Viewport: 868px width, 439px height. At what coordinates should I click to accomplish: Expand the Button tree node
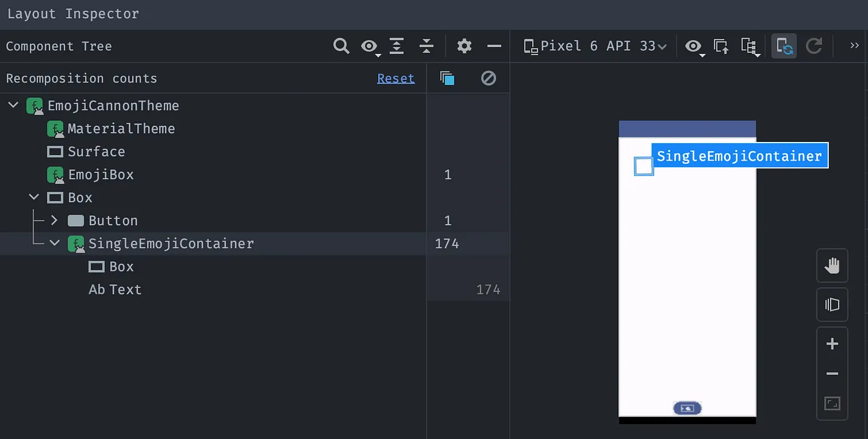tap(54, 221)
